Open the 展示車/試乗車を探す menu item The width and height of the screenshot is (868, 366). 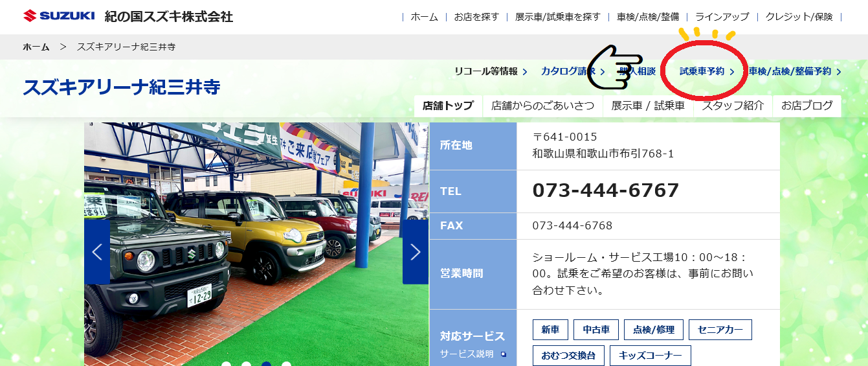pyautogui.click(x=558, y=17)
